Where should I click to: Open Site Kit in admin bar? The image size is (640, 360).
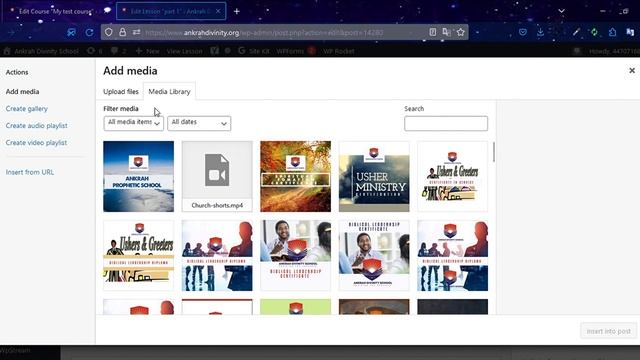point(254,51)
